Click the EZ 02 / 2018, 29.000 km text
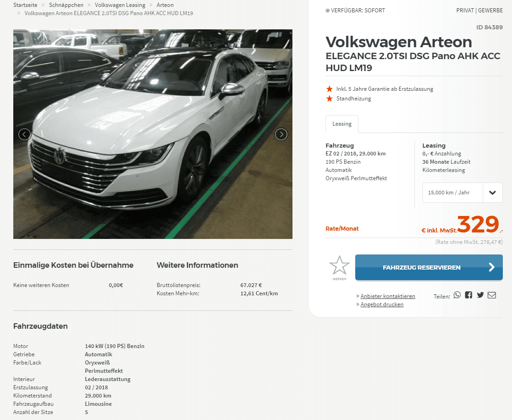Screen dimensions: 512x420 [x=355, y=154]
